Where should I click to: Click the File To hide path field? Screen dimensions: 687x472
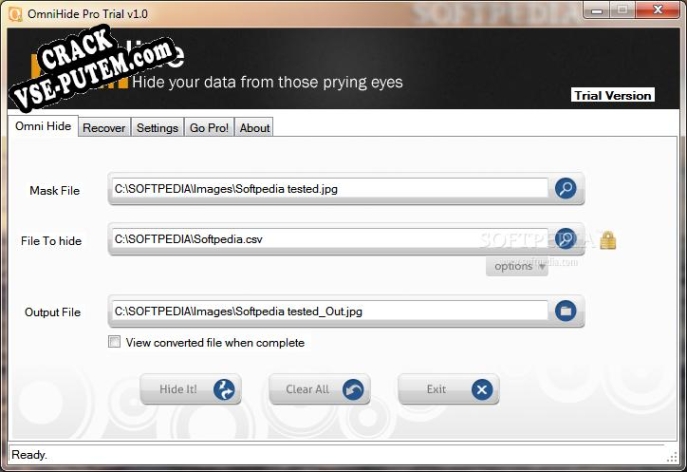tap(330, 239)
